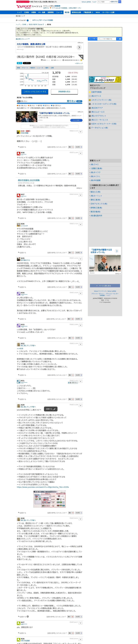
Task: Click the image thumbnail in post 929
Action: coord(50,499)
